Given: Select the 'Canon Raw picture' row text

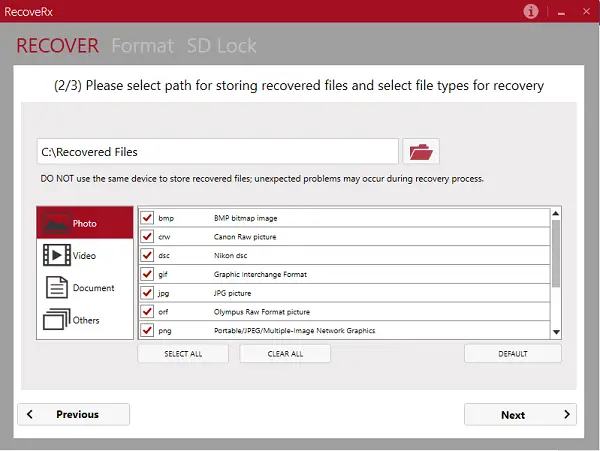Looking at the screenshot, I should pyautogui.click(x=245, y=237).
